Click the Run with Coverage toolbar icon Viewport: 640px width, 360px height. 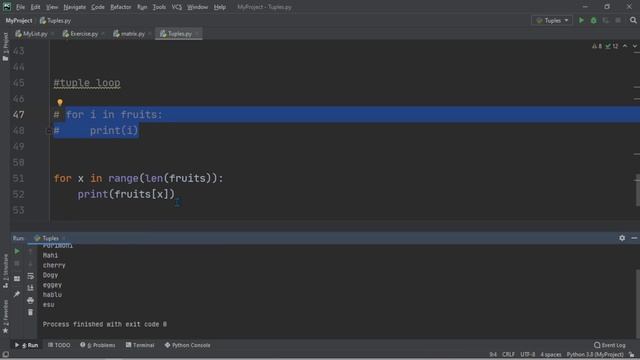coord(606,20)
